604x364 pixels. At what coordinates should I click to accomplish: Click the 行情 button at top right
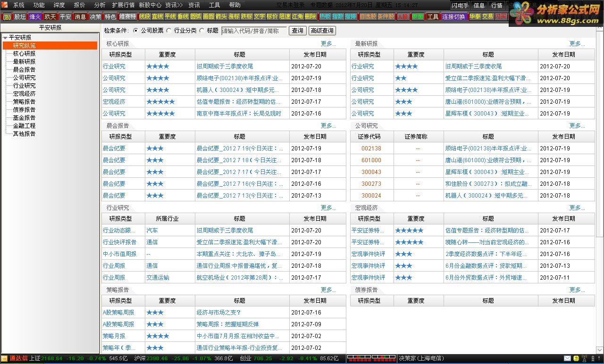(x=496, y=6)
